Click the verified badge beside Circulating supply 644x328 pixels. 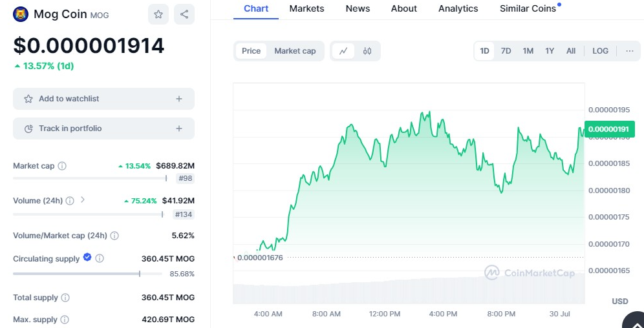click(x=87, y=257)
